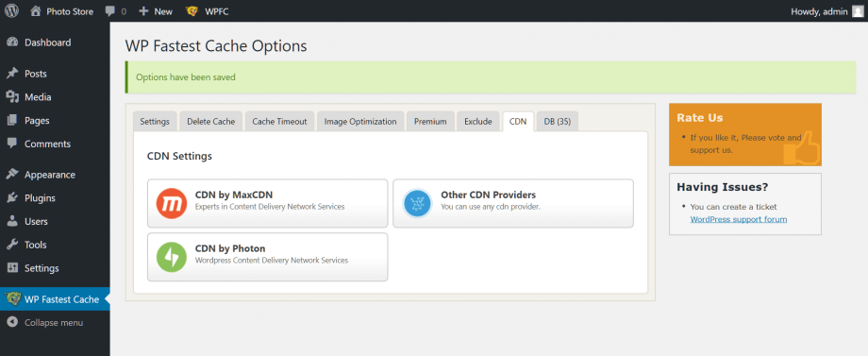Open the comments bubble icon in admin bar

110,11
